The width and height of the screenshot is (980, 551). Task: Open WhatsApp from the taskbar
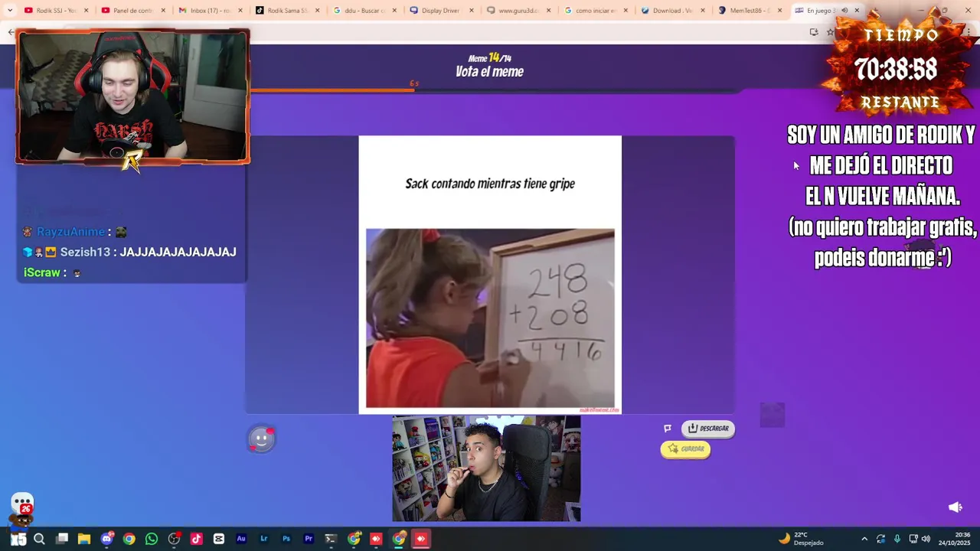pyautogui.click(x=152, y=539)
